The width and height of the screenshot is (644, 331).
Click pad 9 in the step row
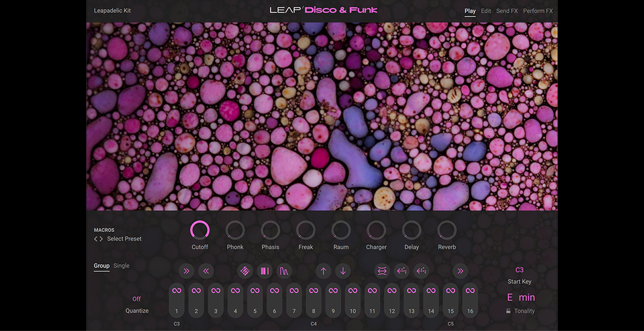(333, 301)
